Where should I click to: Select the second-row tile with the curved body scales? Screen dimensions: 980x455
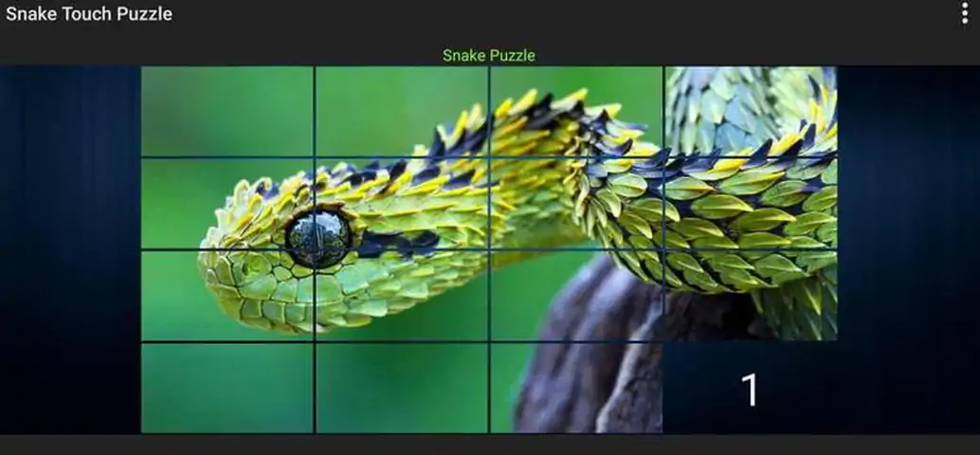575,203
